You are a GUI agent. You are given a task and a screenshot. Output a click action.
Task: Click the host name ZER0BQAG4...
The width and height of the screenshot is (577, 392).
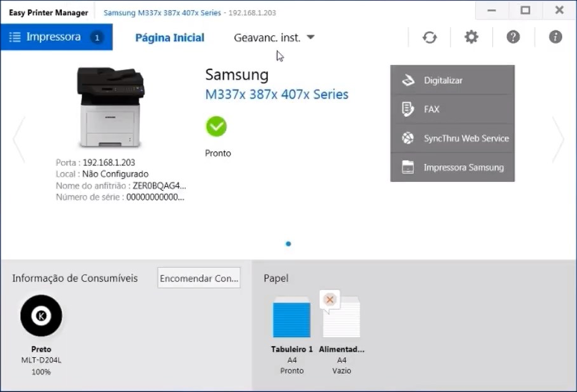pos(159,186)
